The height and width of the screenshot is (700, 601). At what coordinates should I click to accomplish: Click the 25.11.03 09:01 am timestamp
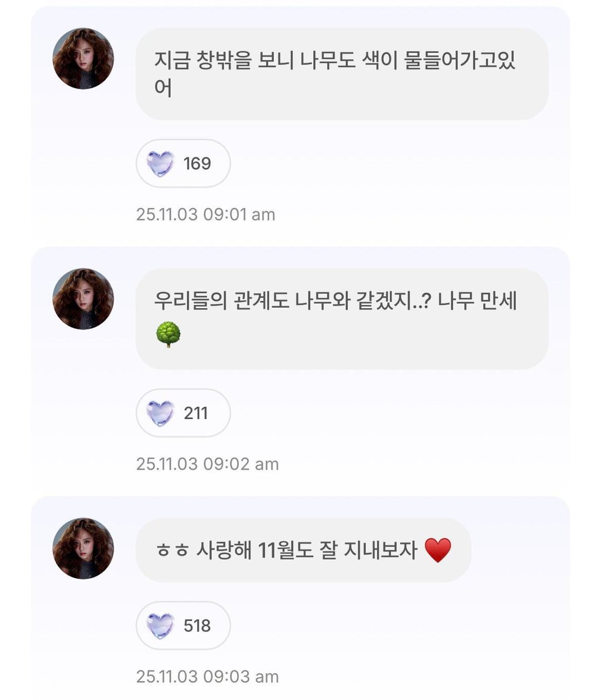pos(205,215)
